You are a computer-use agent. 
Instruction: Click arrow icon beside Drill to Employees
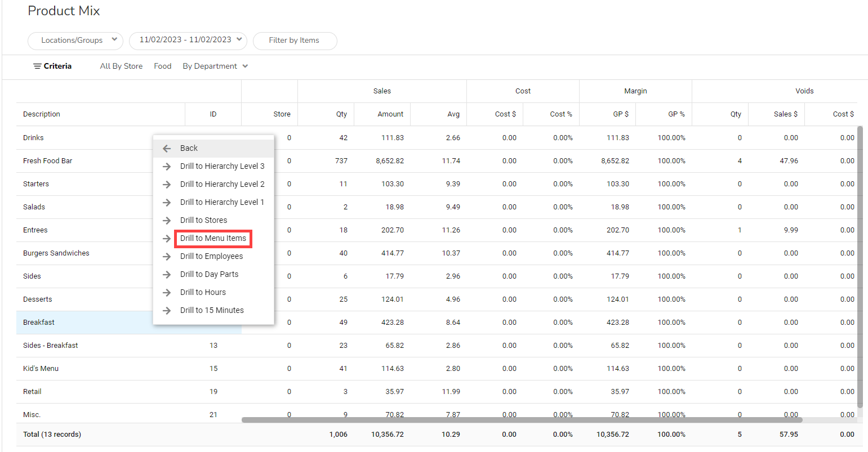(x=167, y=257)
